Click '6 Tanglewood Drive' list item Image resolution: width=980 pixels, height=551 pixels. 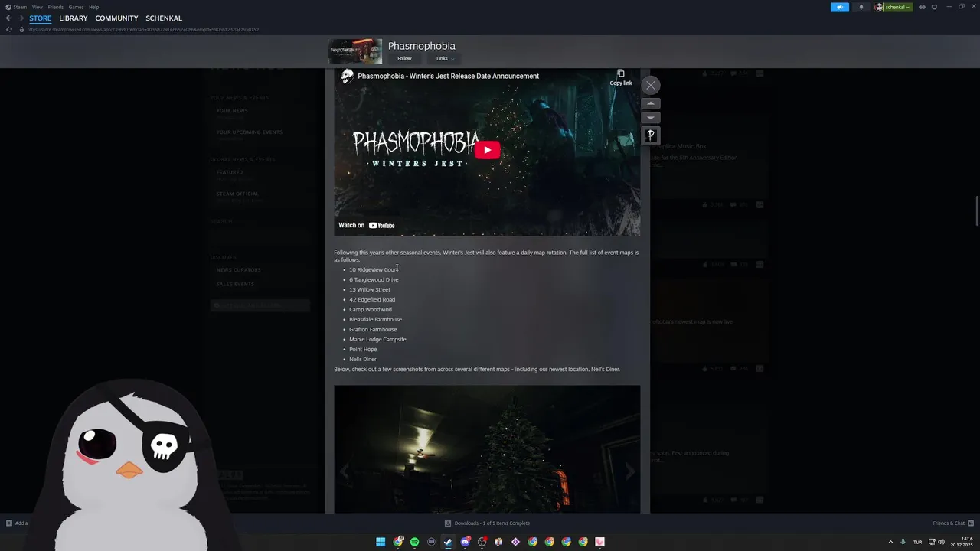coord(374,279)
